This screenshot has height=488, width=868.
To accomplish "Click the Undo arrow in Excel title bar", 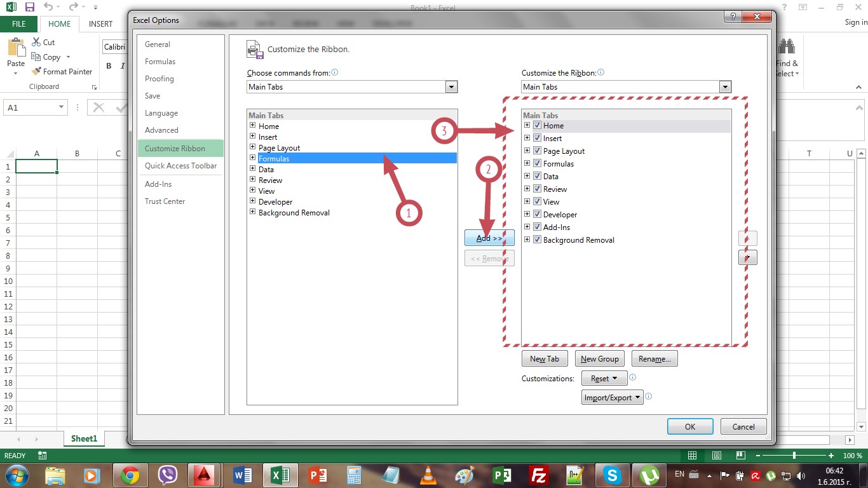I will click(x=49, y=7).
